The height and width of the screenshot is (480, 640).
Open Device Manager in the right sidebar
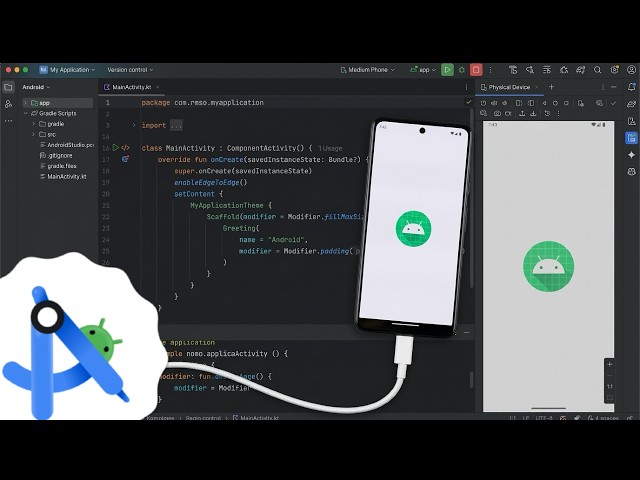pyautogui.click(x=631, y=121)
